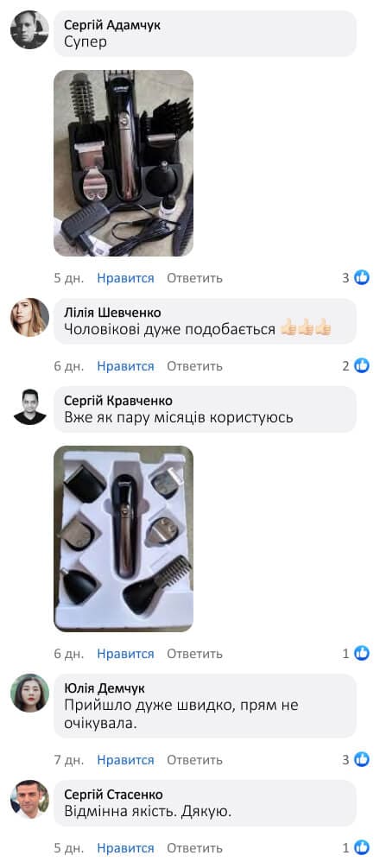Open Лілія Шевченко's profile avatar
This screenshot has width=380, height=868.
[30, 317]
